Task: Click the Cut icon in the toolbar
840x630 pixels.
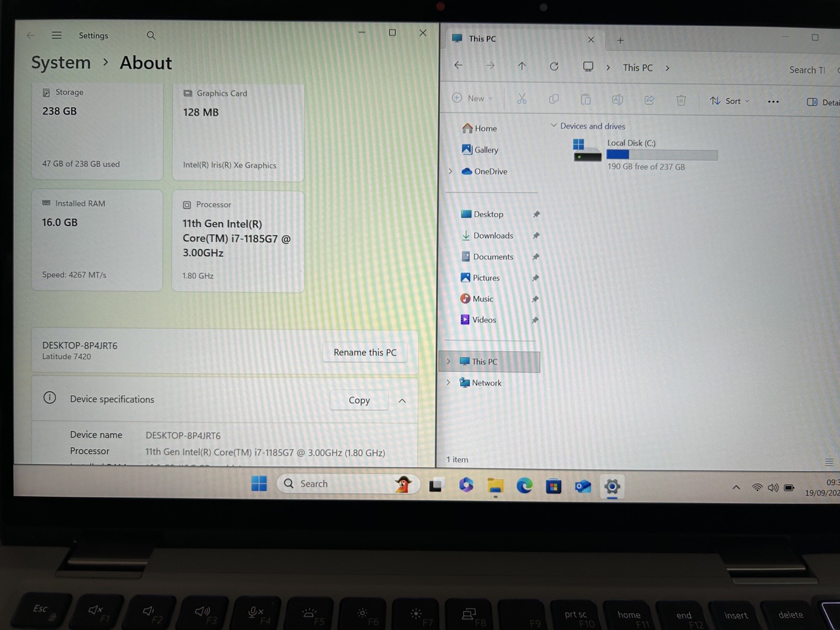Action: pyautogui.click(x=521, y=99)
